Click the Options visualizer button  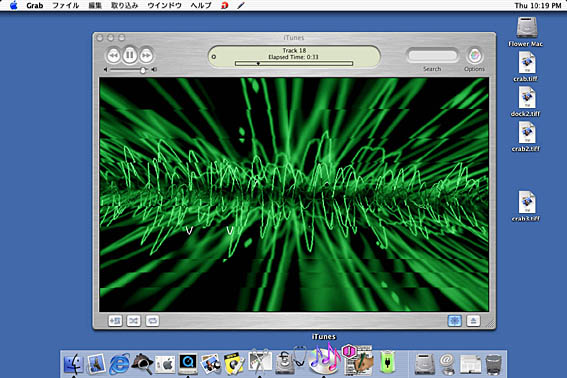(x=474, y=56)
